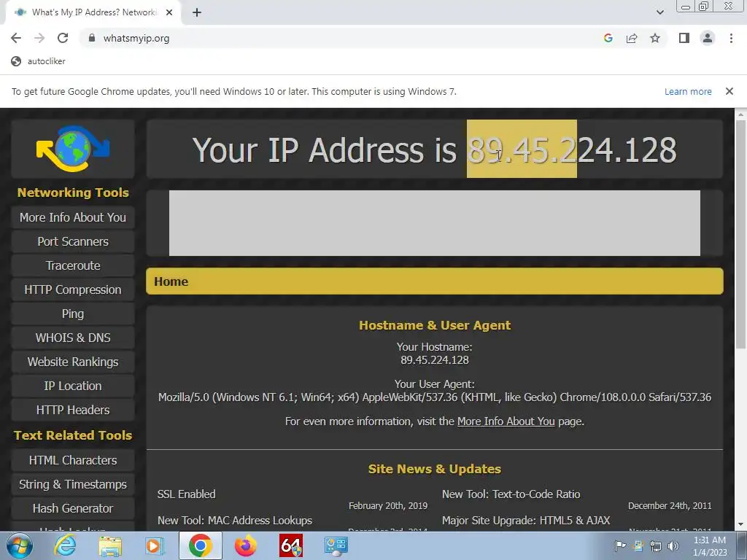Open the autocliker bookmark
The height and width of the screenshot is (560, 747).
[39, 61]
